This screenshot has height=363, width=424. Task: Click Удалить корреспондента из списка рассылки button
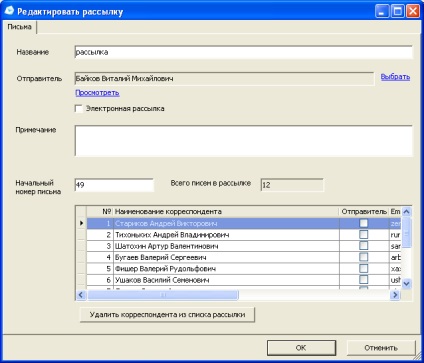167,315
